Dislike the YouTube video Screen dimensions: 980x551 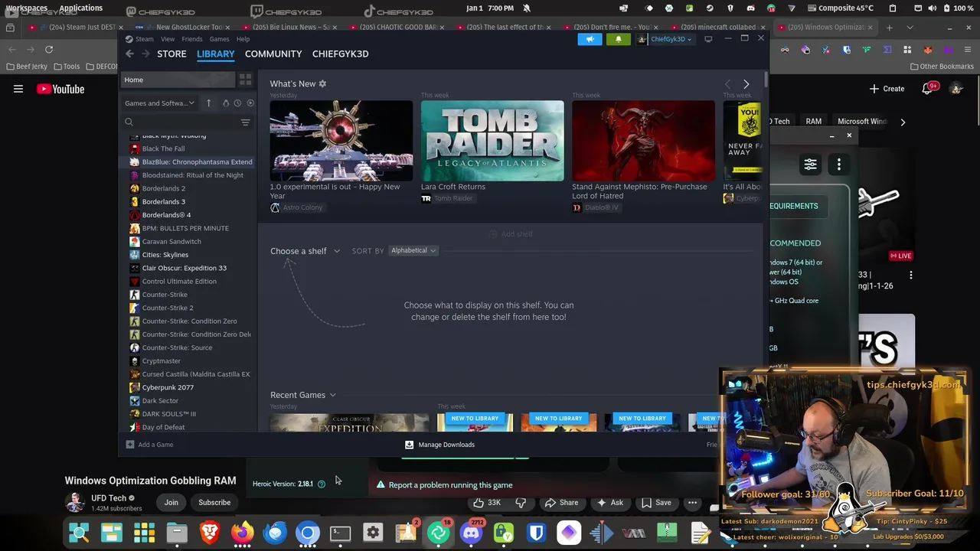(x=521, y=503)
